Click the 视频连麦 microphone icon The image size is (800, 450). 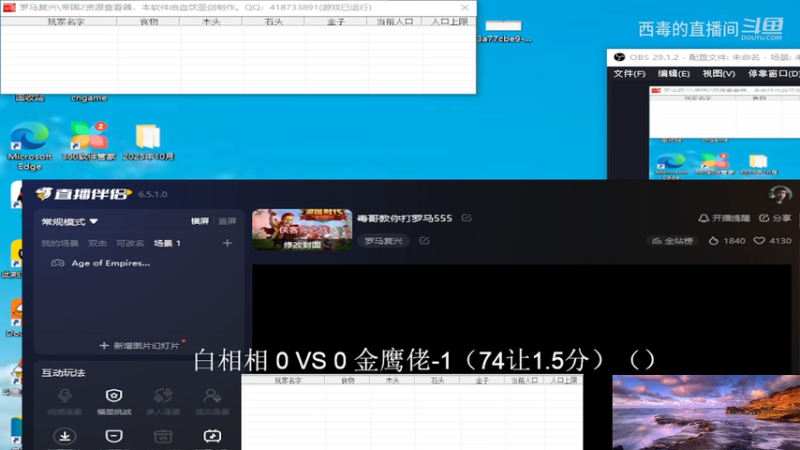pyautogui.click(x=65, y=395)
